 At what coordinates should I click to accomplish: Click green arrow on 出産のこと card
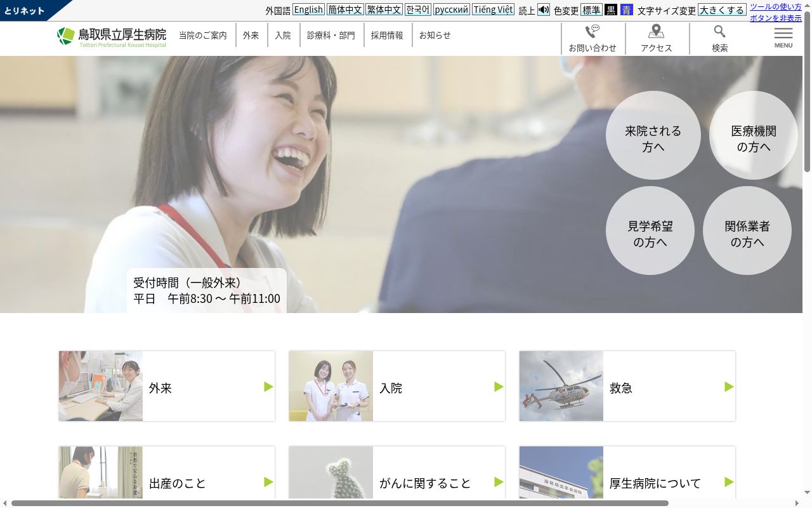pyautogui.click(x=268, y=482)
